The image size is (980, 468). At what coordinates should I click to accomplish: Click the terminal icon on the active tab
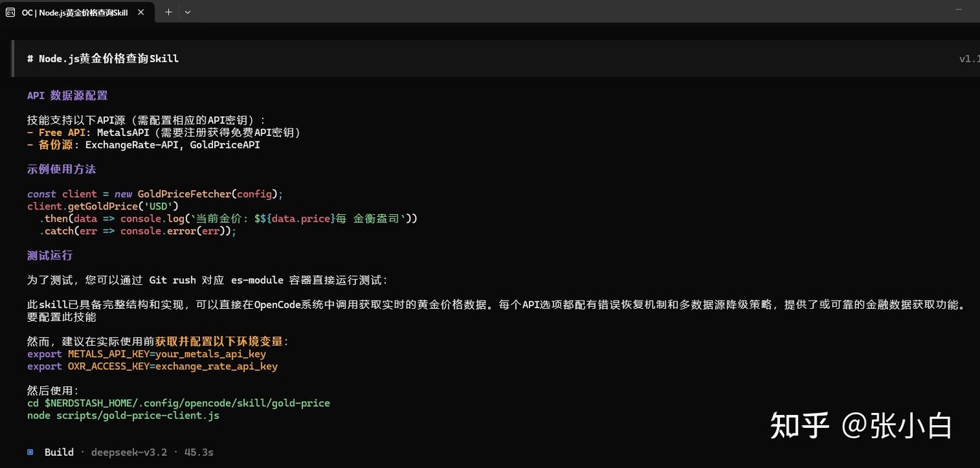(11, 12)
